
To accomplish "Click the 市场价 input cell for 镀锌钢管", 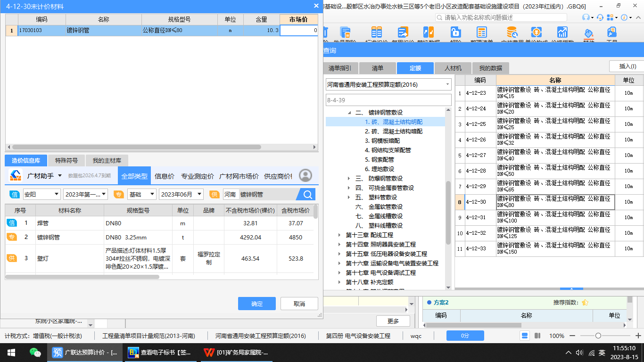I will pos(299,30).
